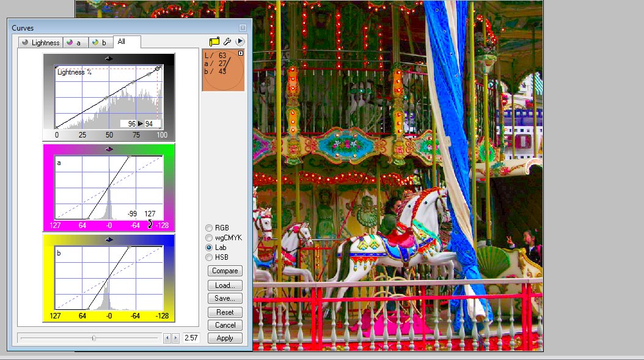Open curve options via wrench icon
Screen dimensions: 644x360
pos(227,42)
